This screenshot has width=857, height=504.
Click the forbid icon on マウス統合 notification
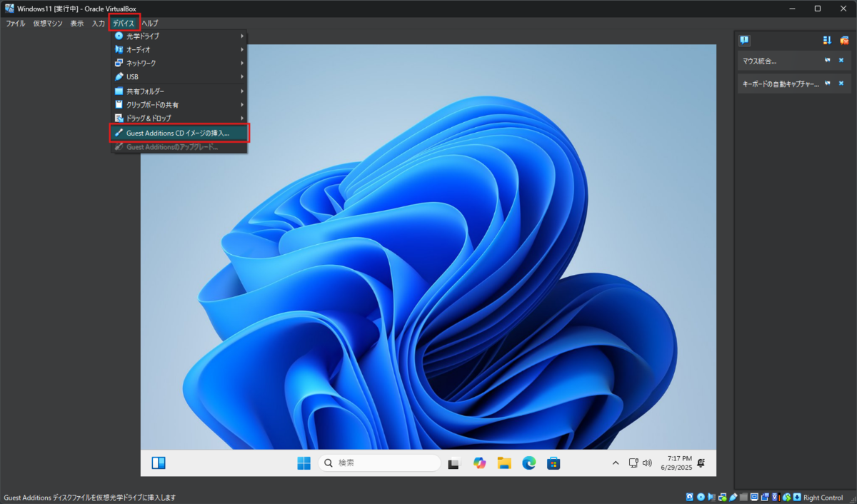coord(828,61)
